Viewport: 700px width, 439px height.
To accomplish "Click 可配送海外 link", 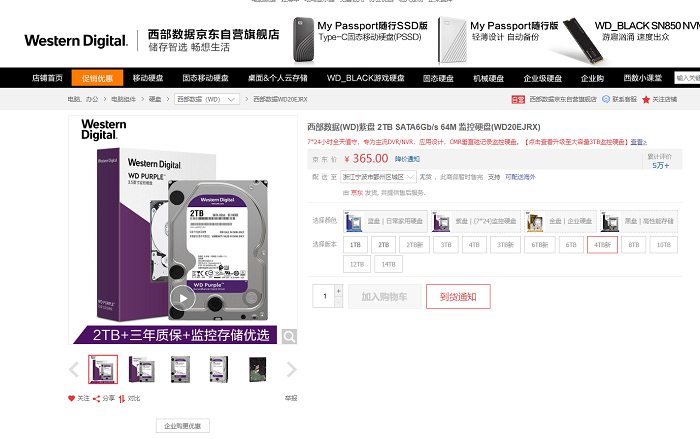I will point(520,177).
